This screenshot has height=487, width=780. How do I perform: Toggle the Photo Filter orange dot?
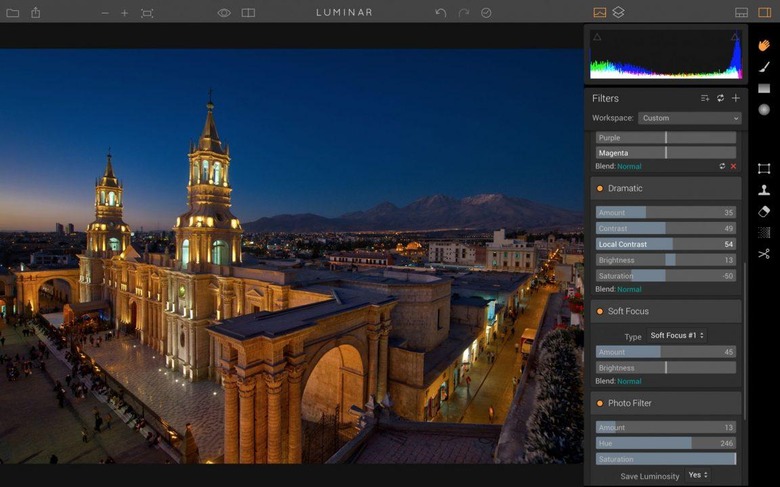tap(599, 403)
